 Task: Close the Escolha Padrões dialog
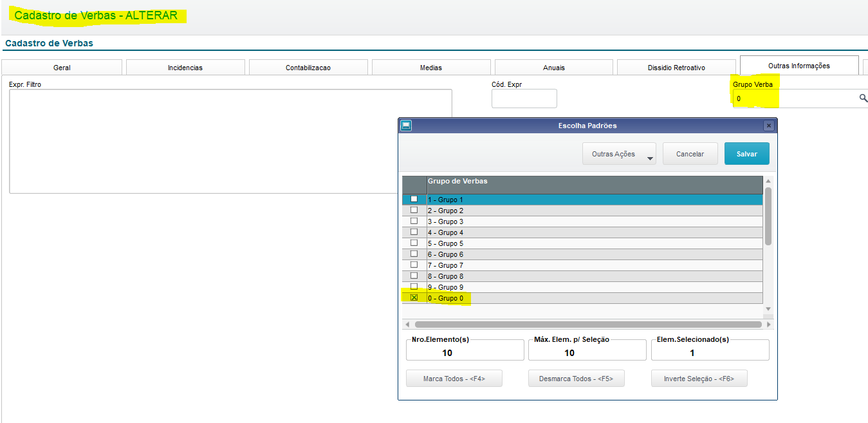point(768,126)
